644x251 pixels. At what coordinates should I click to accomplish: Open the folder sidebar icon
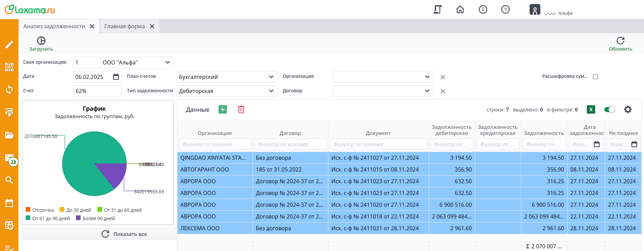click(9, 135)
